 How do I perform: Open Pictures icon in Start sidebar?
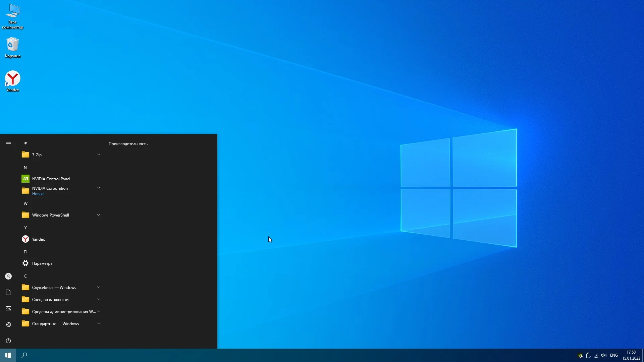click(8, 308)
